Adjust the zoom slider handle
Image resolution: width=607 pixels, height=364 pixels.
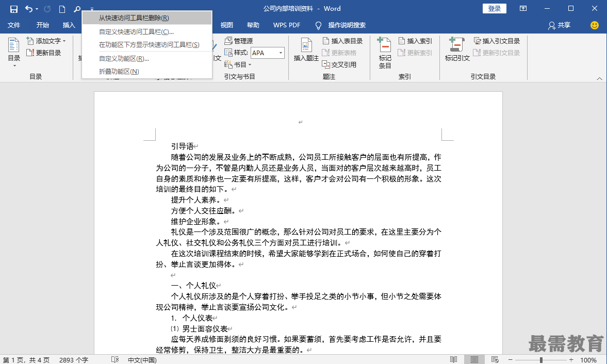541,360
